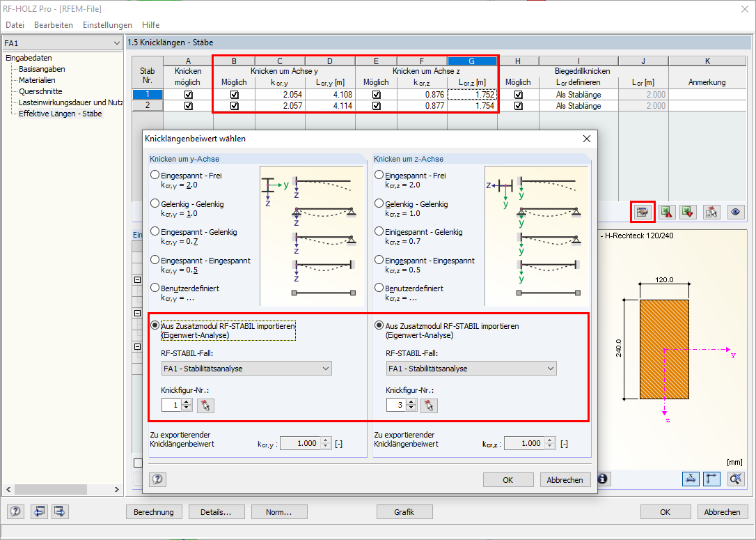The width and height of the screenshot is (756, 540).
Task: Toggle z-axis Möglich checkbox for Stab 1
Action: 376,95
